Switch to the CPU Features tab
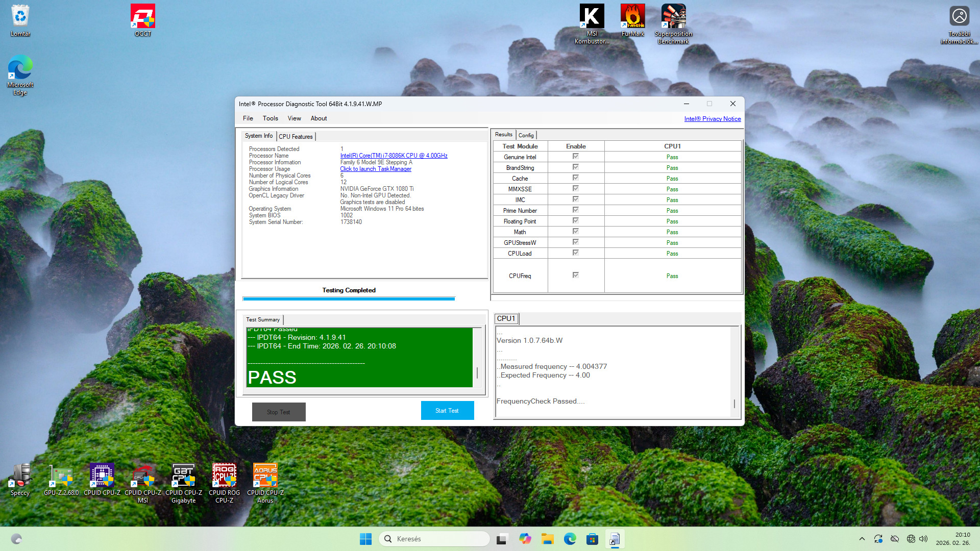The height and width of the screenshot is (551, 980). pyautogui.click(x=296, y=137)
